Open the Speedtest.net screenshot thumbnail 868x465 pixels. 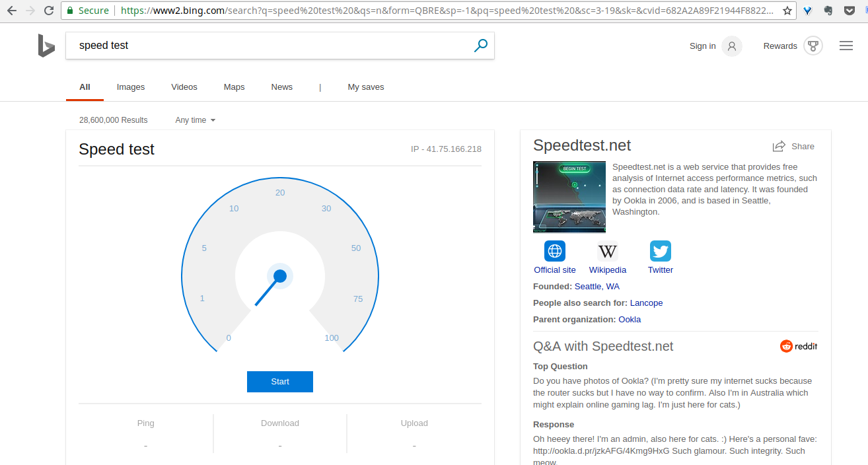point(569,197)
